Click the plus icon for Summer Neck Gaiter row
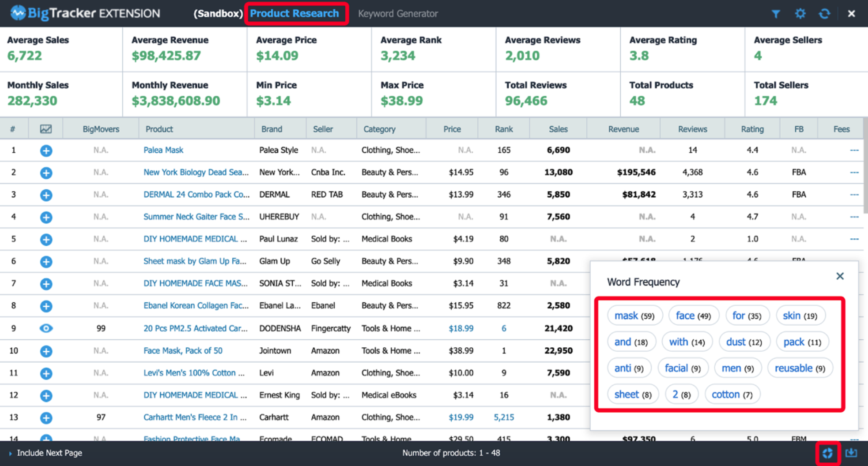Screen dimensions: 868x466 pyautogui.click(x=46, y=217)
